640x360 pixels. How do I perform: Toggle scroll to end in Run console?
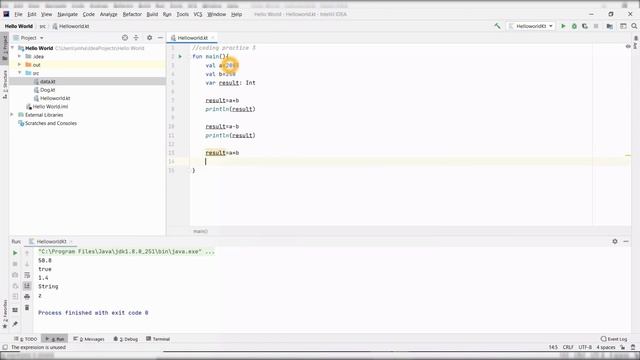[27, 286]
